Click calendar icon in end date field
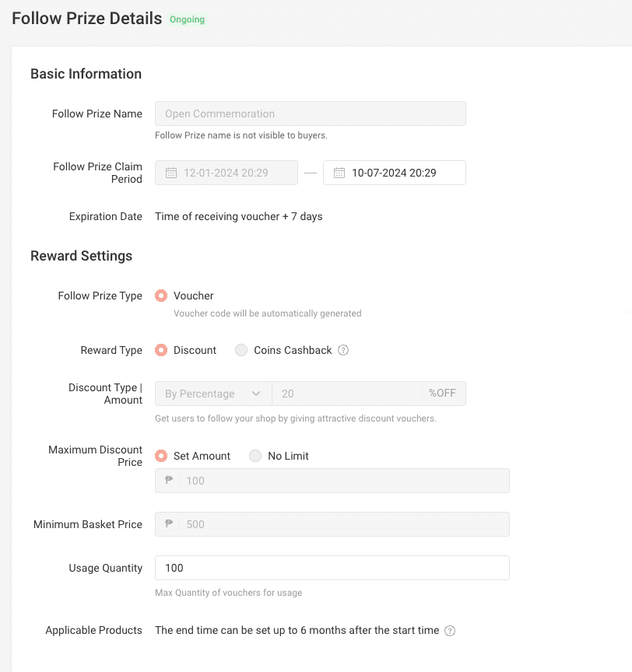The height and width of the screenshot is (672, 632). click(339, 173)
